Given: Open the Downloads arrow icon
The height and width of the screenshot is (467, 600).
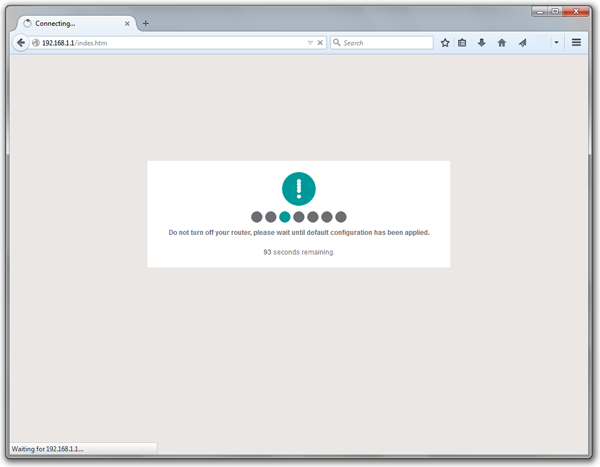Looking at the screenshot, I should pyautogui.click(x=482, y=42).
